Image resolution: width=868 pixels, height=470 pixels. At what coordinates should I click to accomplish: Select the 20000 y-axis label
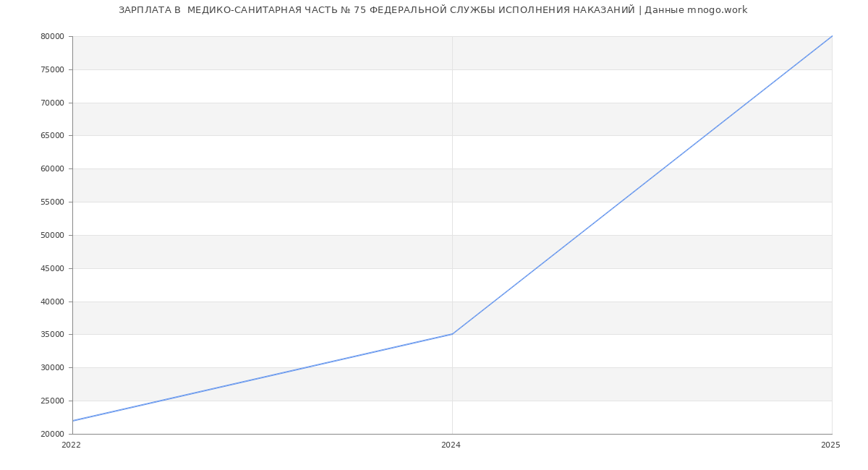tap(52, 434)
